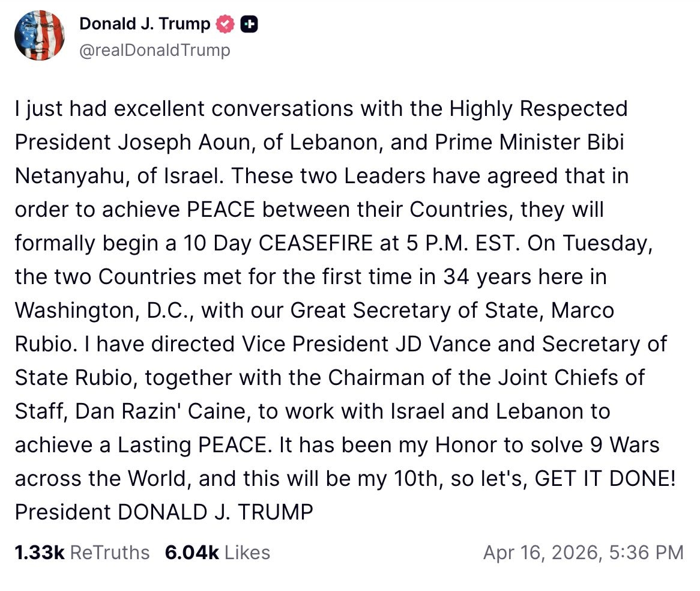The width and height of the screenshot is (700, 591).
Task: Click the "President DONALD J. TRUMP" signature line
Action: tap(164, 512)
